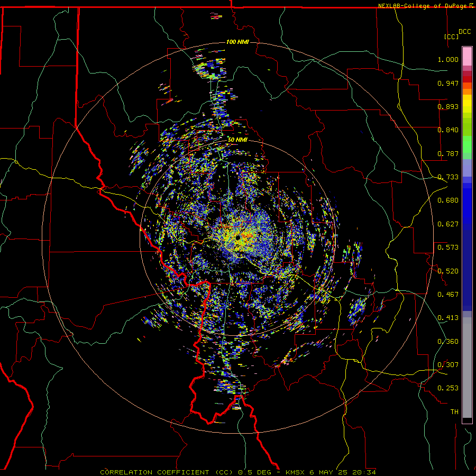The image size is (476, 476).
Task: Click the 0.947 scale value
Action: [x=448, y=83]
